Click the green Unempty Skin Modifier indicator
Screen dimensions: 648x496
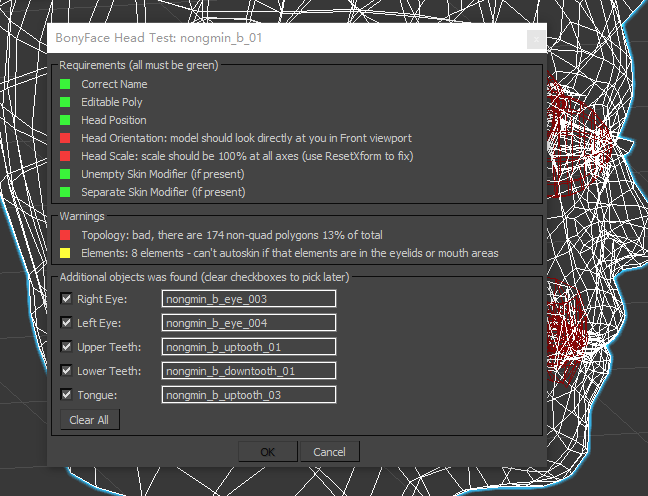click(x=65, y=174)
